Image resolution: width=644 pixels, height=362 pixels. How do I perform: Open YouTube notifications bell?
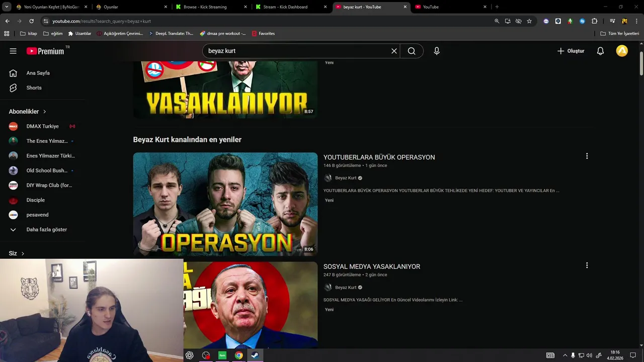[600, 51]
